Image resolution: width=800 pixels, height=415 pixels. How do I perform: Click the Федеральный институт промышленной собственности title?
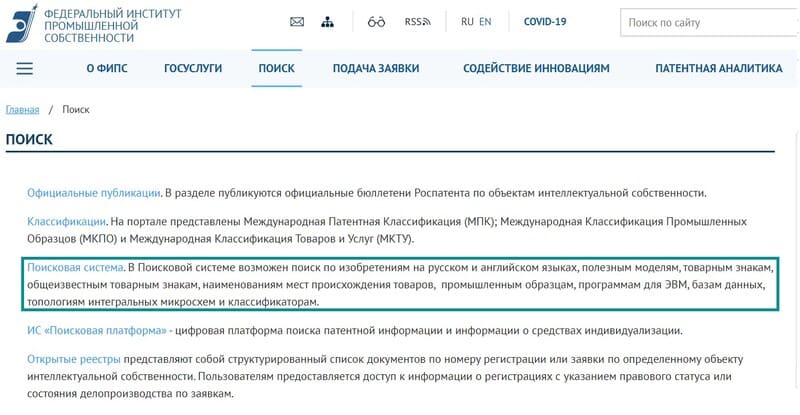pyautogui.click(x=113, y=26)
